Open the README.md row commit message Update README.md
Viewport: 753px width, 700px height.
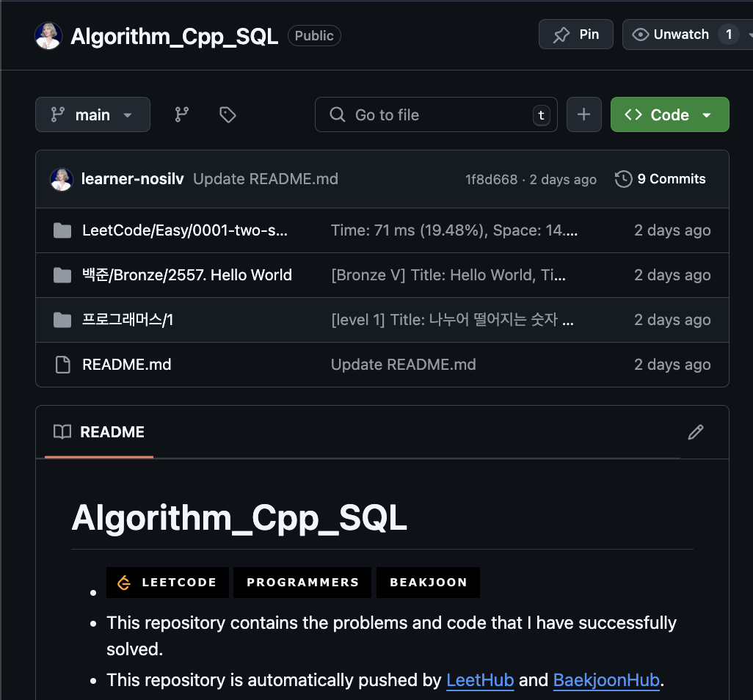click(x=404, y=365)
